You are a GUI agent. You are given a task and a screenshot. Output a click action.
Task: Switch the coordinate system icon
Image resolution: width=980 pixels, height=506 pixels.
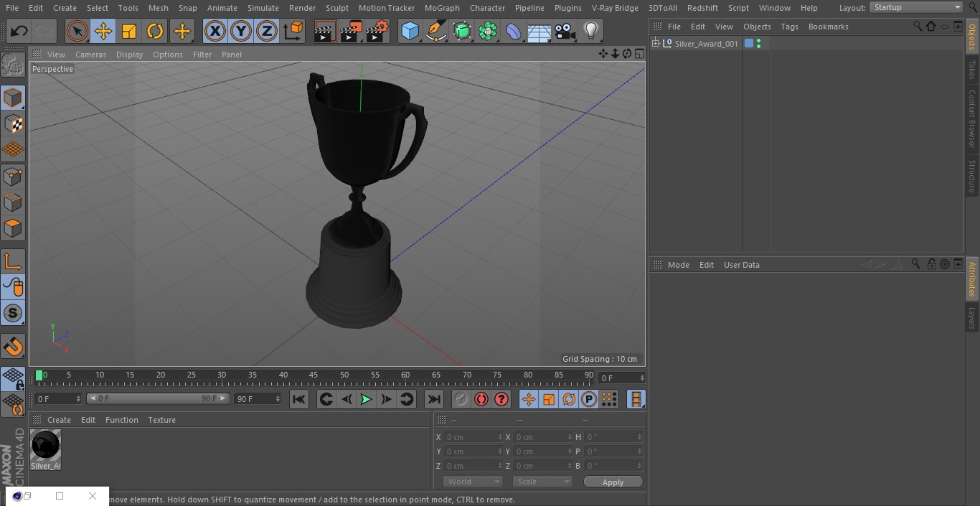293,31
